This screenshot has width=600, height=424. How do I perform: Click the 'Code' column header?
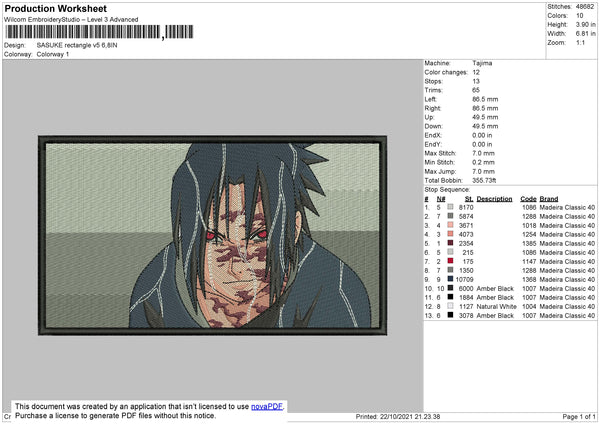click(x=528, y=199)
